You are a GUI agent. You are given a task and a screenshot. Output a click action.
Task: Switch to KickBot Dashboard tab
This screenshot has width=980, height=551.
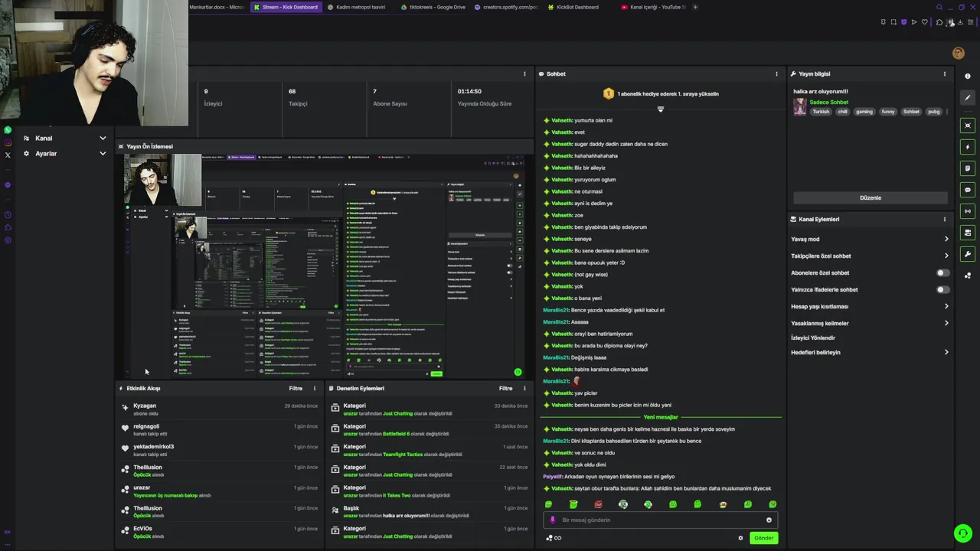(x=579, y=7)
